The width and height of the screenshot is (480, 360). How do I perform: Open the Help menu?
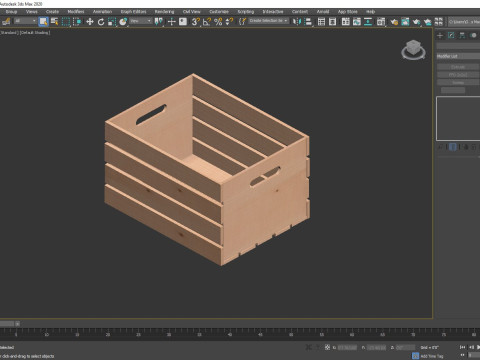(370, 12)
